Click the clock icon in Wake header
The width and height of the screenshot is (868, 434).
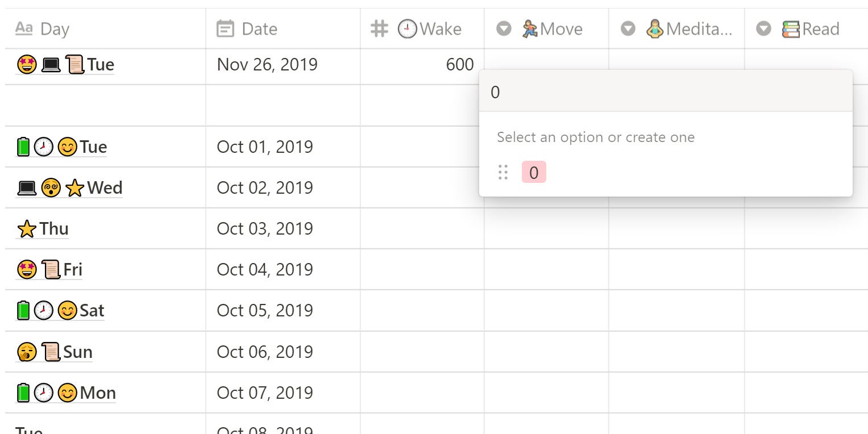[407, 29]
